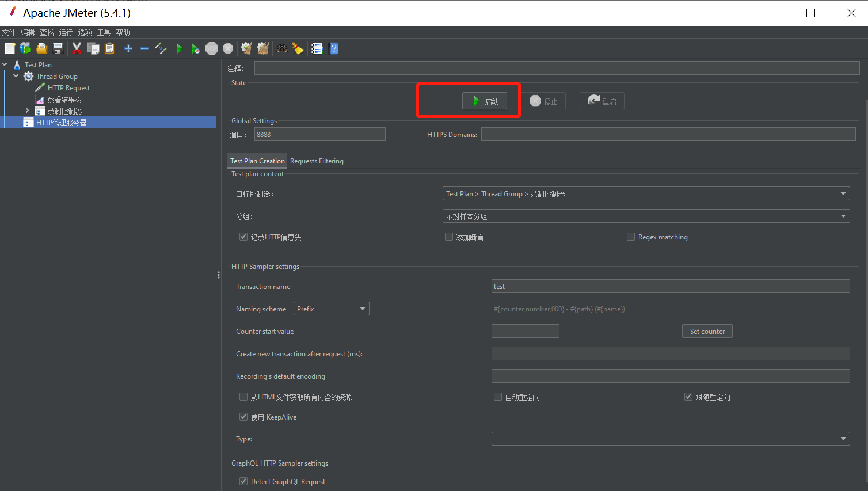Viewport: 868px width, 491px height.
Task: Click the Paste clipboard icon
Action: point(109,49)
